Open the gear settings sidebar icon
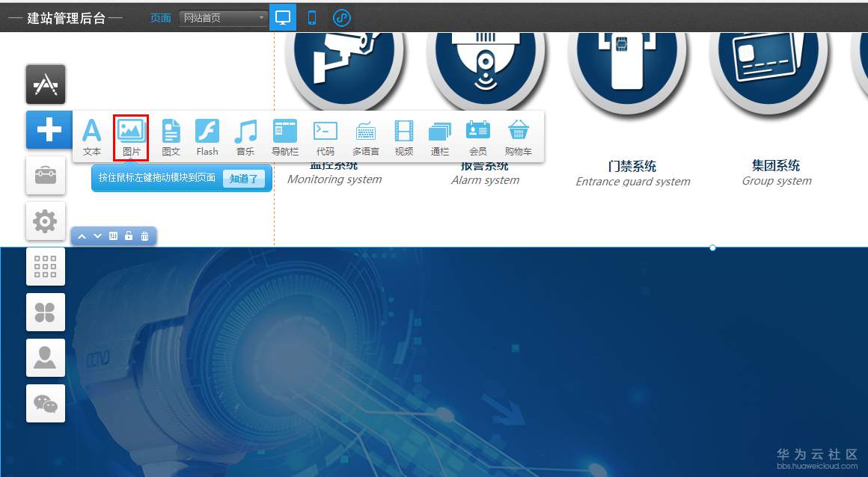The image size is (868, 477). coord(46,221)
